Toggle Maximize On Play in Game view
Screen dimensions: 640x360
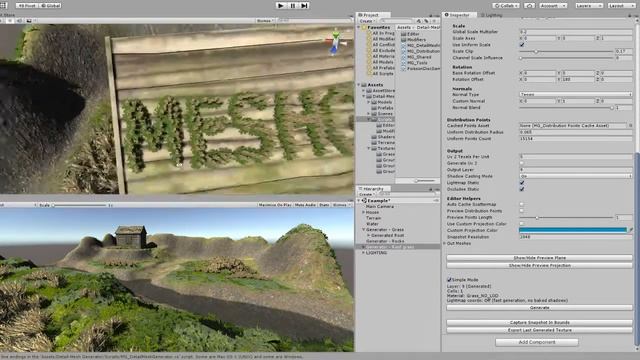(x=274, y=205)
